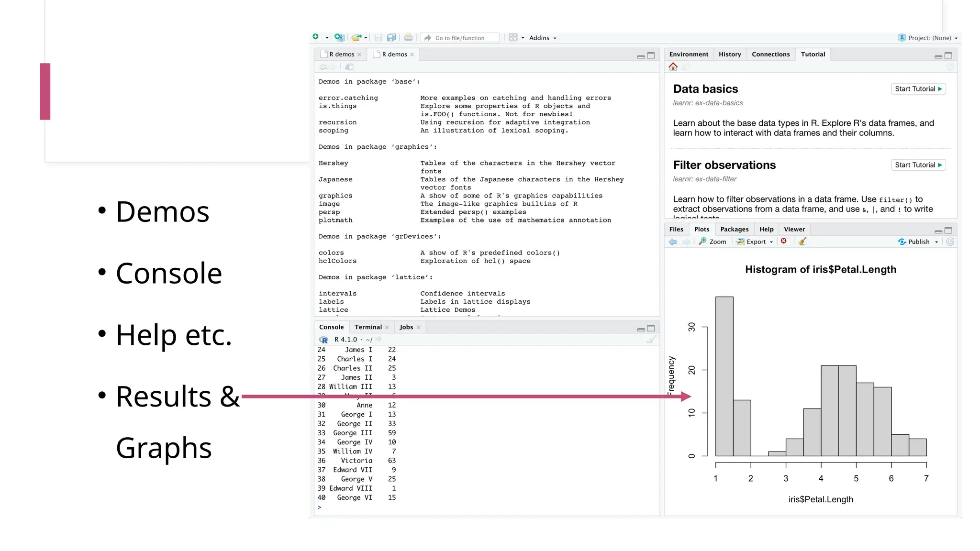Click the Tutorial home icon
This screenshot has height=551, width=980.
pos(673,67)
